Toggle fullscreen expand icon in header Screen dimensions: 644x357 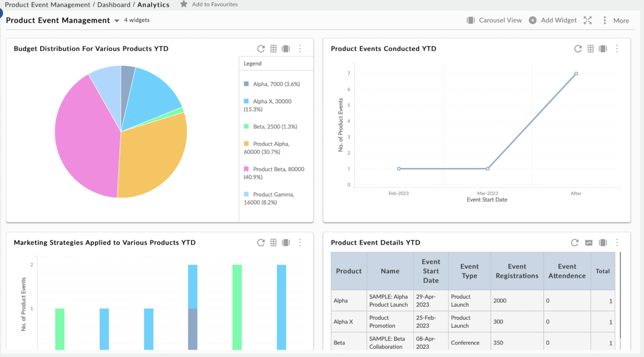[588, 20]
